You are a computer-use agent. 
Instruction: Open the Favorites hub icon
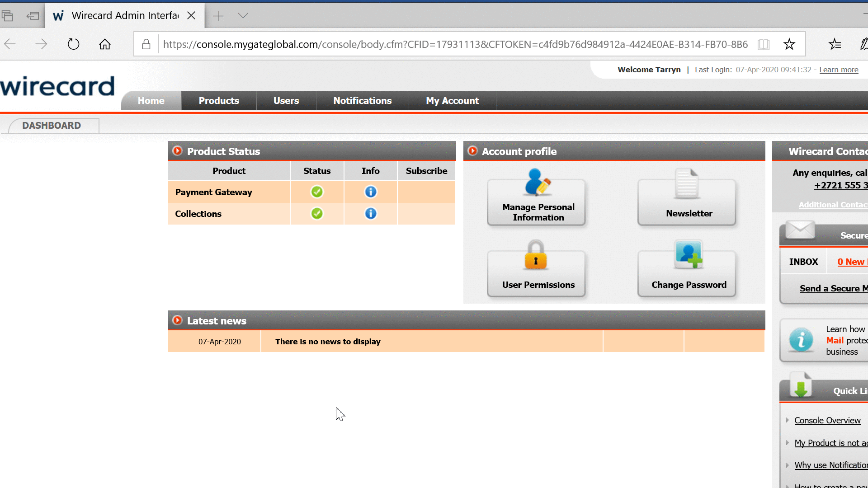pos(835,44)
